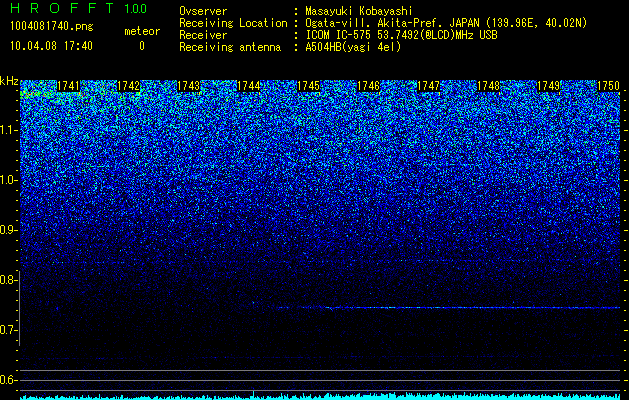Click the cyan signal level graph at bottom
The width and height of the screenshot is (629, 400).
point(320,396)
